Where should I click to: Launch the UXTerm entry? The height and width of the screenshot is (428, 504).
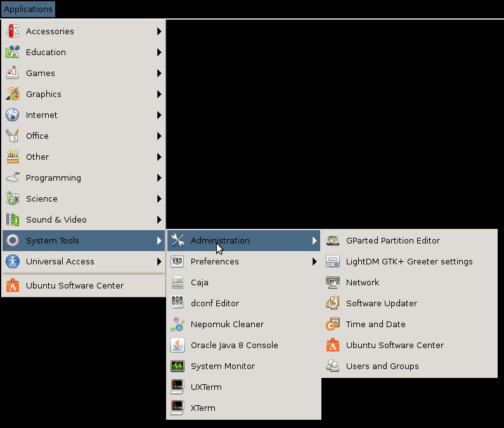243,387
